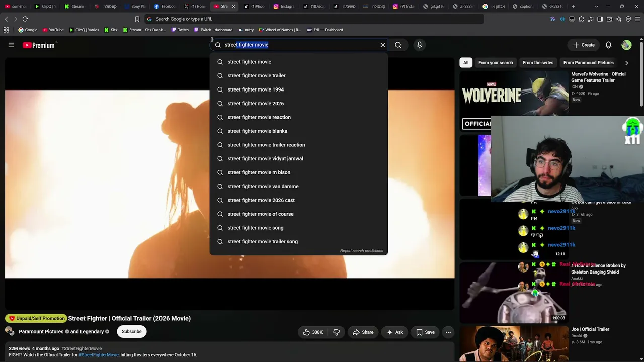Pick suggestion "street fighter movie van damme"
Image resolution: width=644 pixels, height=362 pixels.
click(299, 186)
